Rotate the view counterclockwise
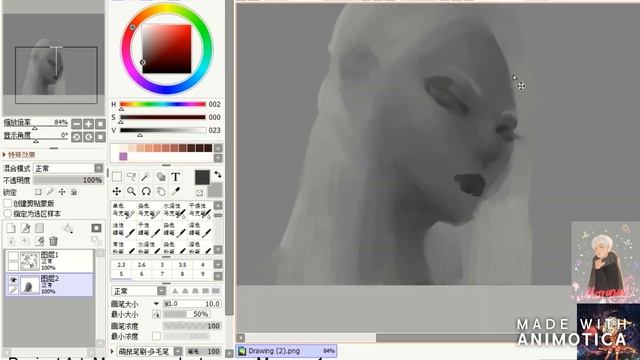The image size is (640, 360). point(76,137)
